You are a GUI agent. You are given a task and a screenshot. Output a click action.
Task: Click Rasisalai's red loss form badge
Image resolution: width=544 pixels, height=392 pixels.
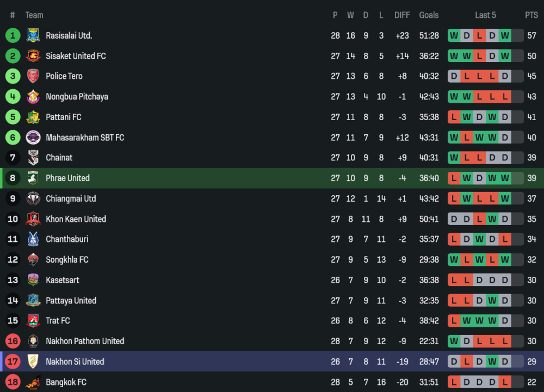coord(479,36)
